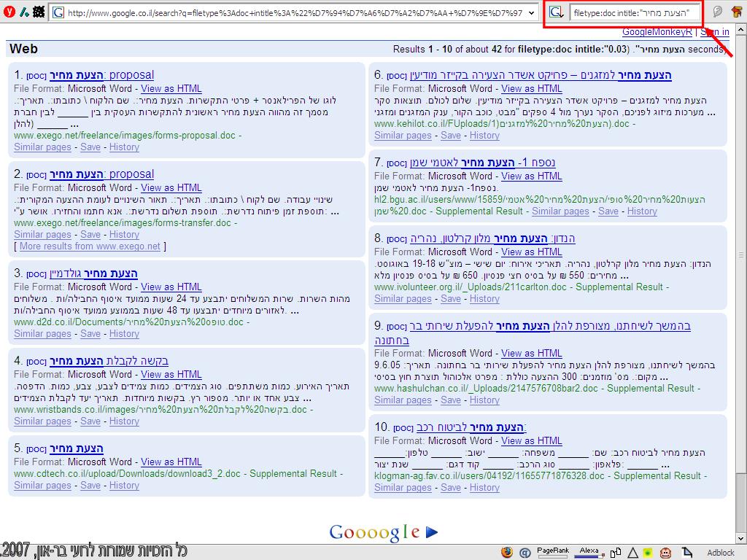Image resolution: width=747 pixels, height=560 pixels.
Task: Click the red Y toolbar icon
Action: [9, 12]
